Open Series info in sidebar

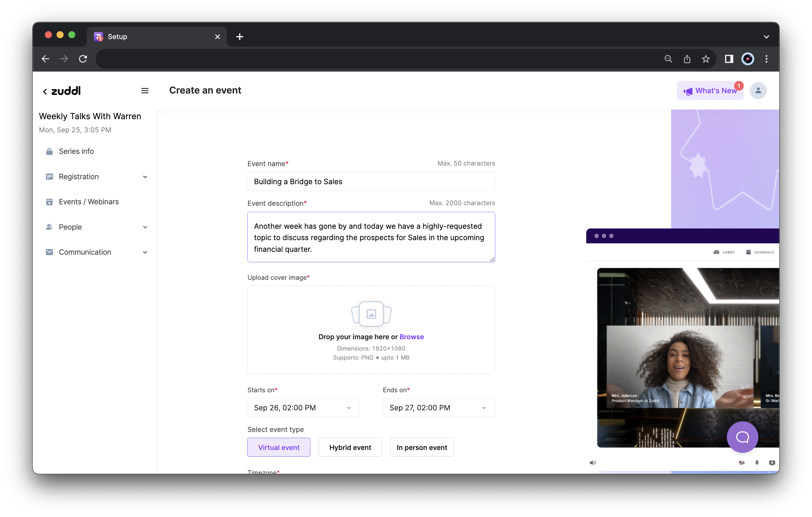click(x=76, y=151)
